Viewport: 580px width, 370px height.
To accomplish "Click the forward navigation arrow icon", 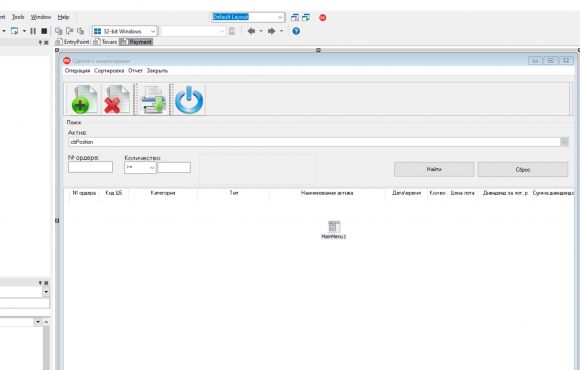I will [272, 31].
